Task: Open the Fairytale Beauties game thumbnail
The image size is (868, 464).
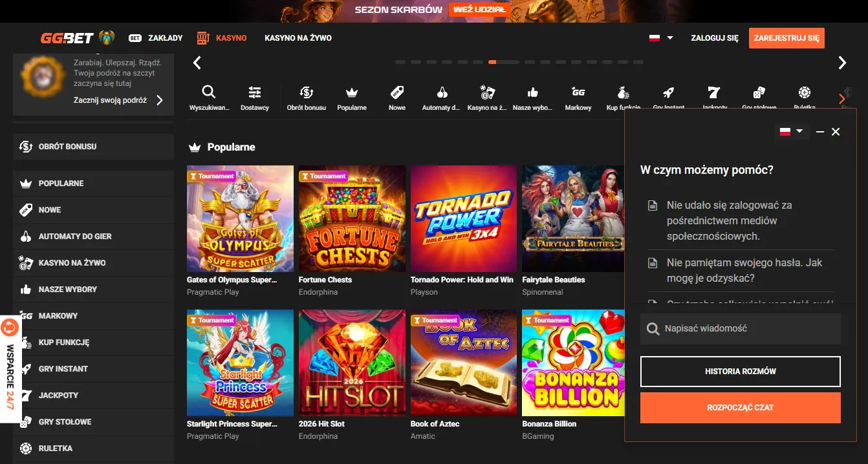Action: coord(574,218)
